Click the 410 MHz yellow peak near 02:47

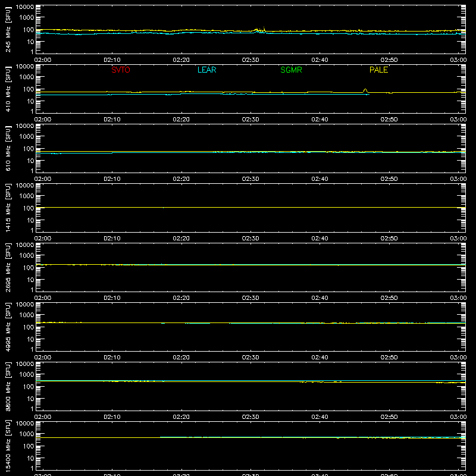pyautogui.click(x=365, y=90)
